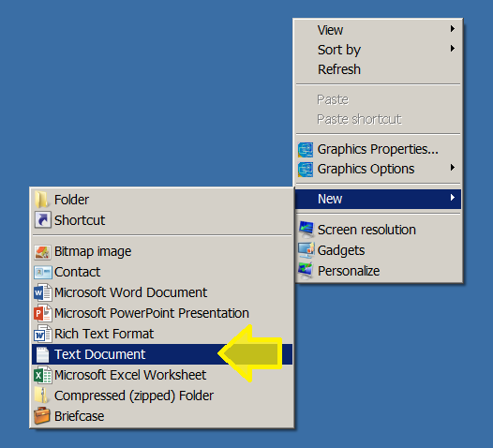The width and height of the screenshot is (493, 448).
Task: Select the greyed Paste entry
Action: tap(379, 99)
